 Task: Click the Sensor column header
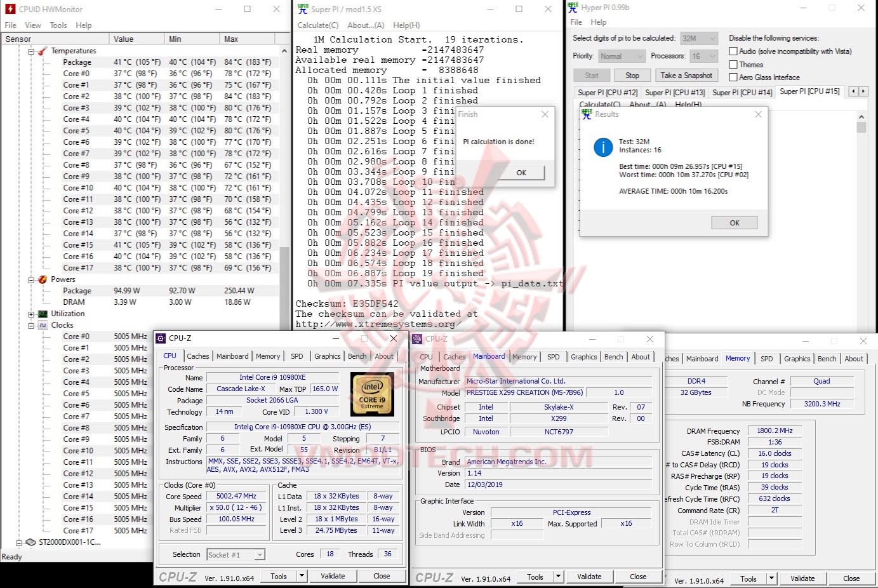point(55,39)
